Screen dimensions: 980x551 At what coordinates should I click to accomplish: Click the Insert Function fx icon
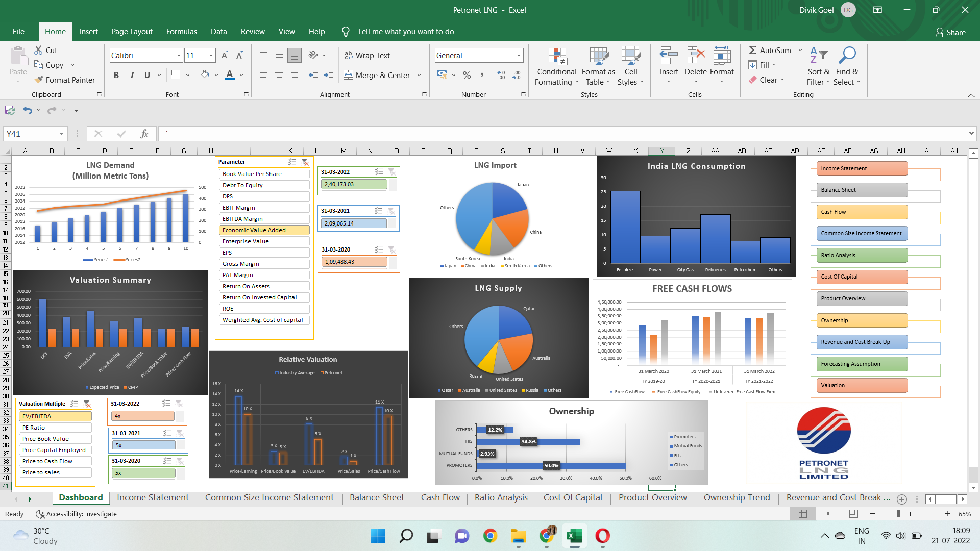pos(144,134)
